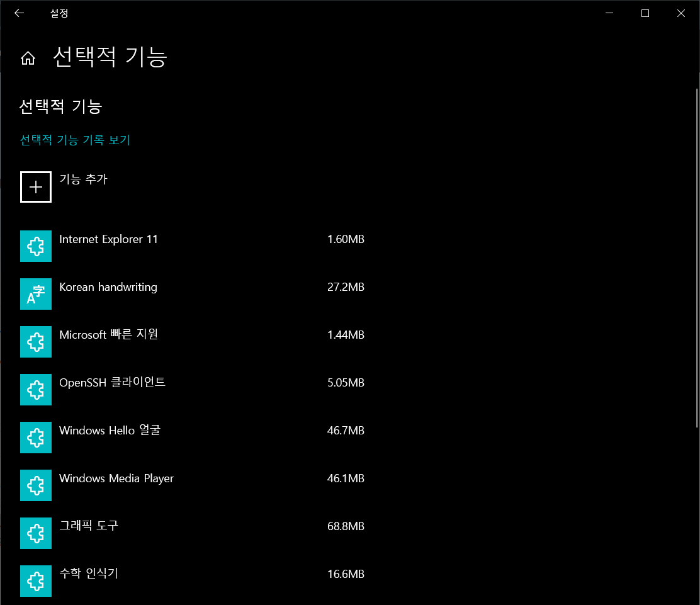Image resolution: width=700 pixels, height=605 pixels.
Task: Select the 그래픽 도구 puzzle icon
Action: coord(36,533)
